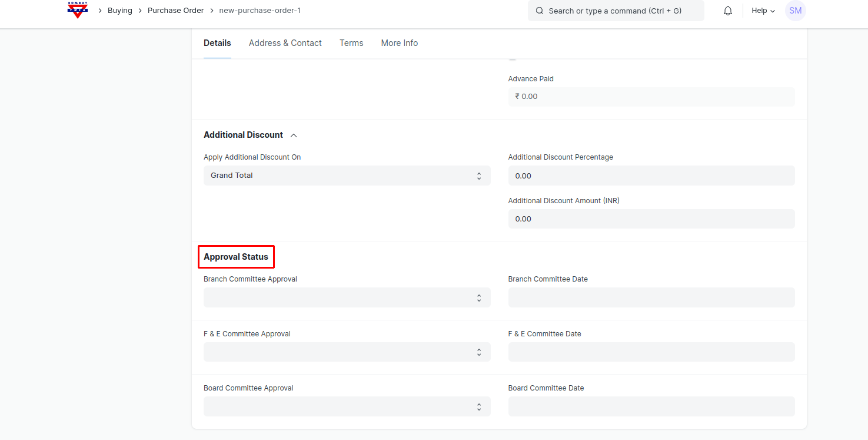Screen dimensions: 868x440
Task: Click the SM user avatar
Action: 795,11
